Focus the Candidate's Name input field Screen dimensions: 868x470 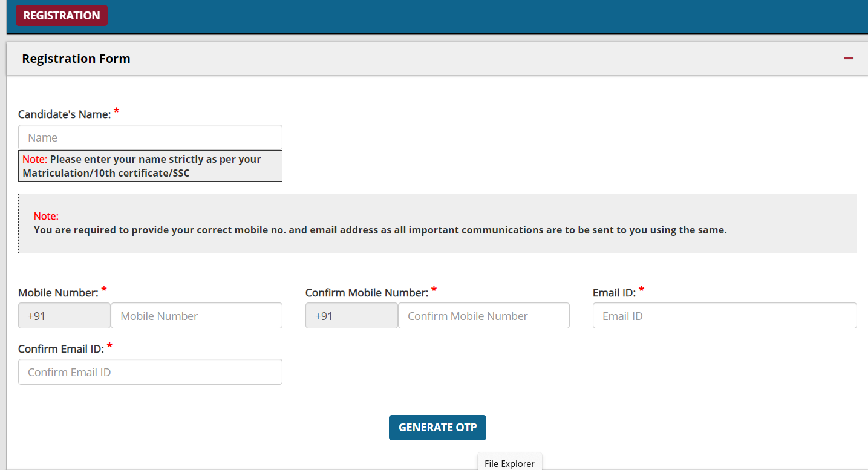[x=150, y=137]
